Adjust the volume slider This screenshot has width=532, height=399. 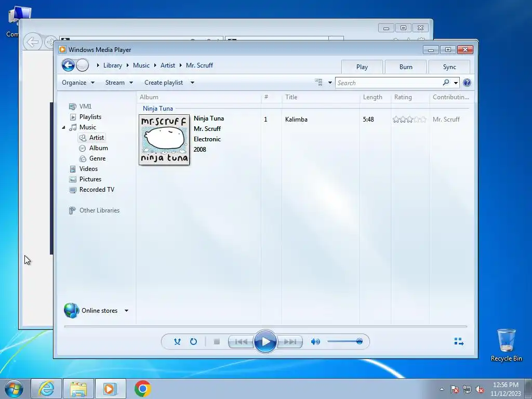pos(345,341)
